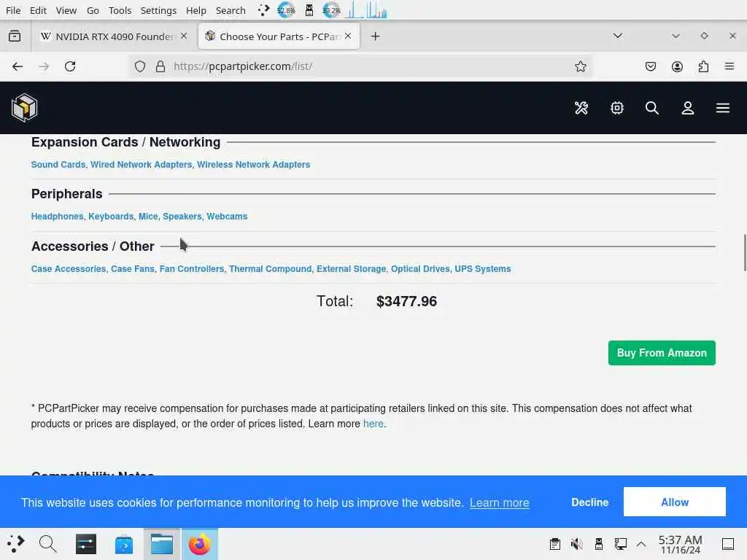Open Learn more cookie link
Image resolution: width=747 pixels, height=560 pixels.
(x=499, y=503)
